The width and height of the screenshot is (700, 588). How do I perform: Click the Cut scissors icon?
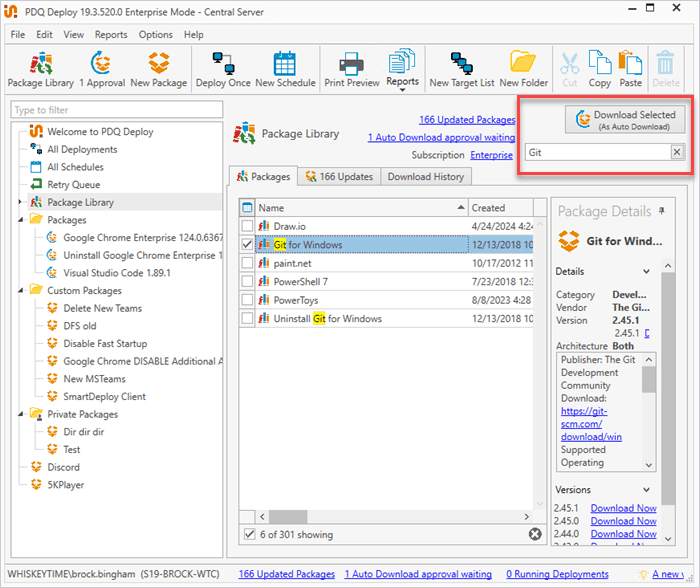[x=570, y=70]
